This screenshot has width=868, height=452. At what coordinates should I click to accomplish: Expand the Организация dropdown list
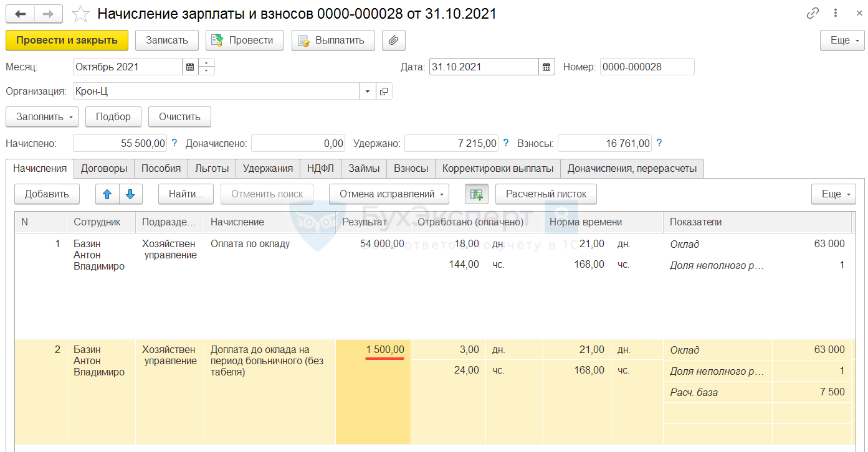[368, 92]
